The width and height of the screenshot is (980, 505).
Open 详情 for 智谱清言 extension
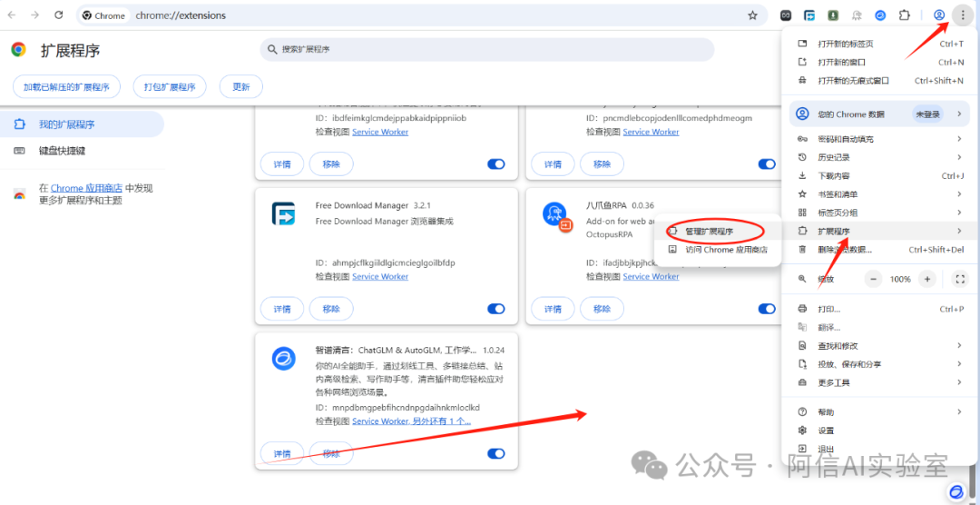pyautogui.click(x=282, y=454)
